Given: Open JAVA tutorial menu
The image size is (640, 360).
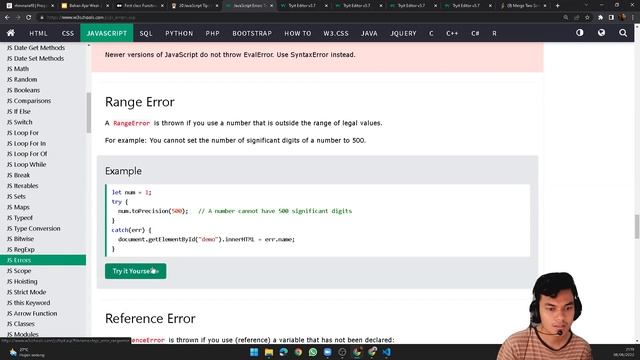Looking at the screenshot, I should pos(369,33).
